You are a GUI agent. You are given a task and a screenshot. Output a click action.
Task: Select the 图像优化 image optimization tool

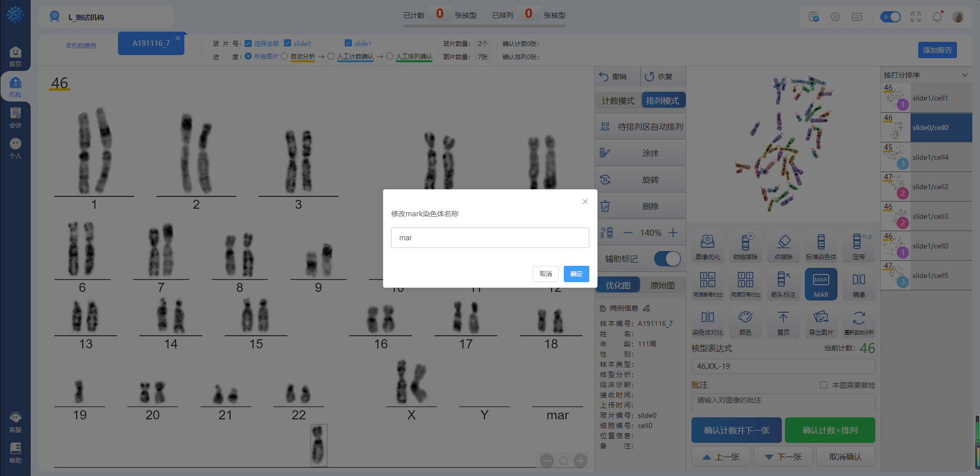point(707,246)
